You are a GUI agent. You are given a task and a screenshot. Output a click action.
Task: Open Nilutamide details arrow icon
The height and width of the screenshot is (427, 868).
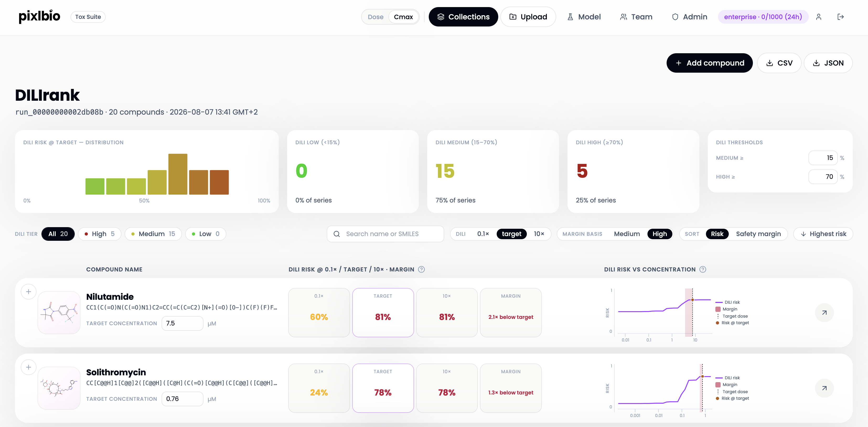coord(824,313)
